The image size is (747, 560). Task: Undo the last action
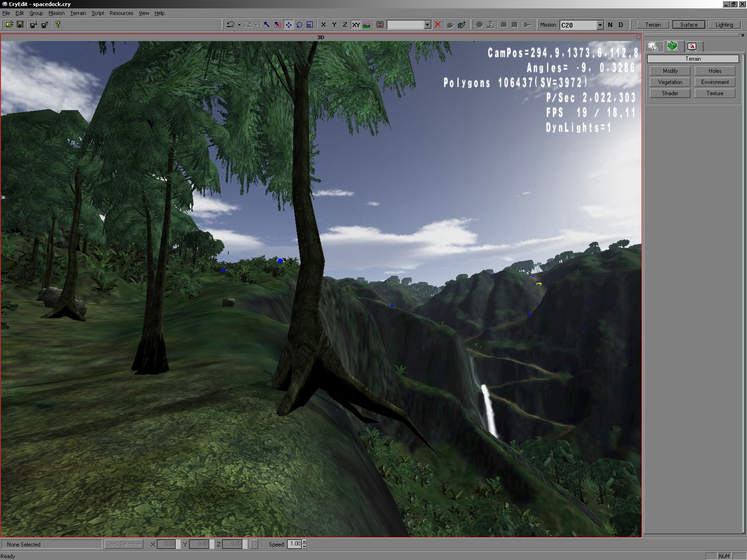tap(230, 25)
